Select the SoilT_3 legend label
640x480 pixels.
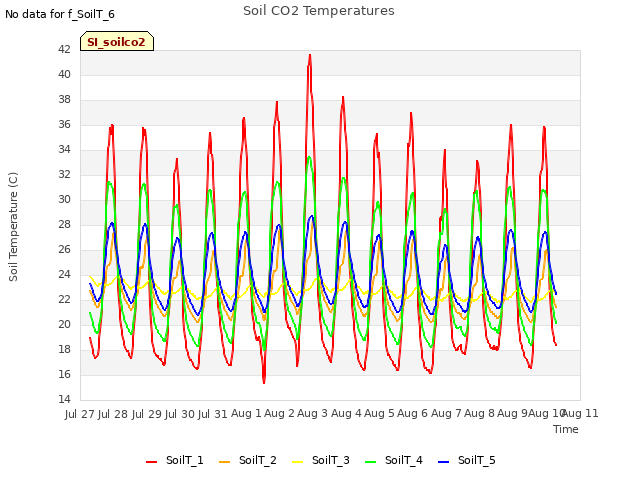click(x=331, y=460)
